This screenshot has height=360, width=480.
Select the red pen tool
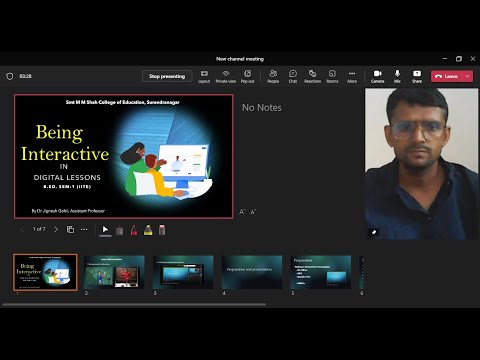[x=134, y=230]
